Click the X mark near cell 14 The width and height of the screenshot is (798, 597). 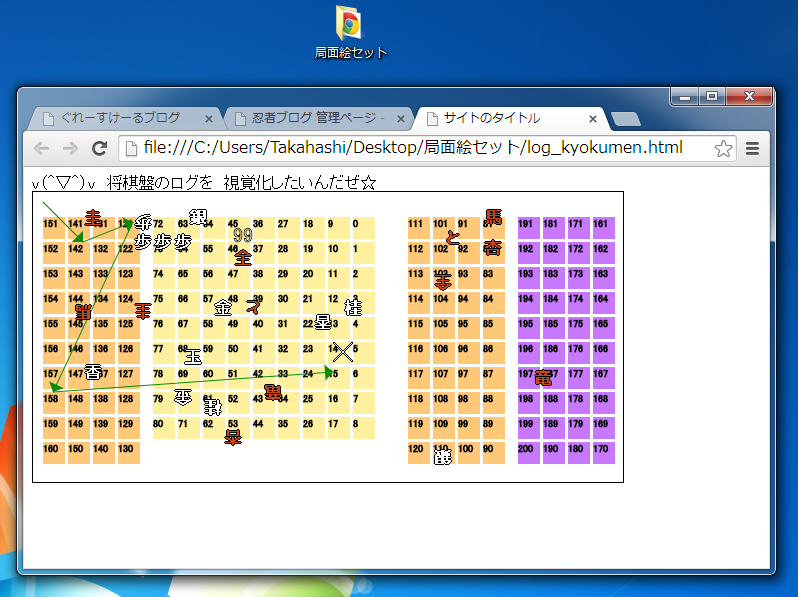pos(343,352)
